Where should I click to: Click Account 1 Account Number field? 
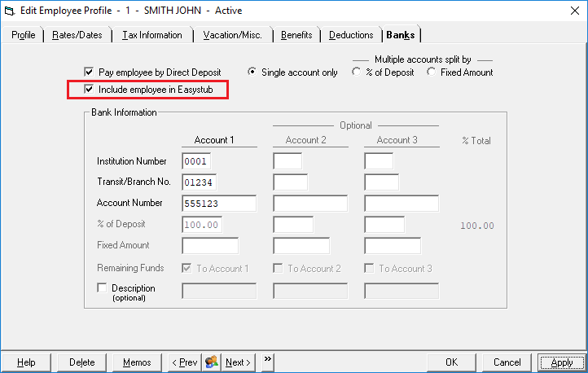(x=219, y=203)
